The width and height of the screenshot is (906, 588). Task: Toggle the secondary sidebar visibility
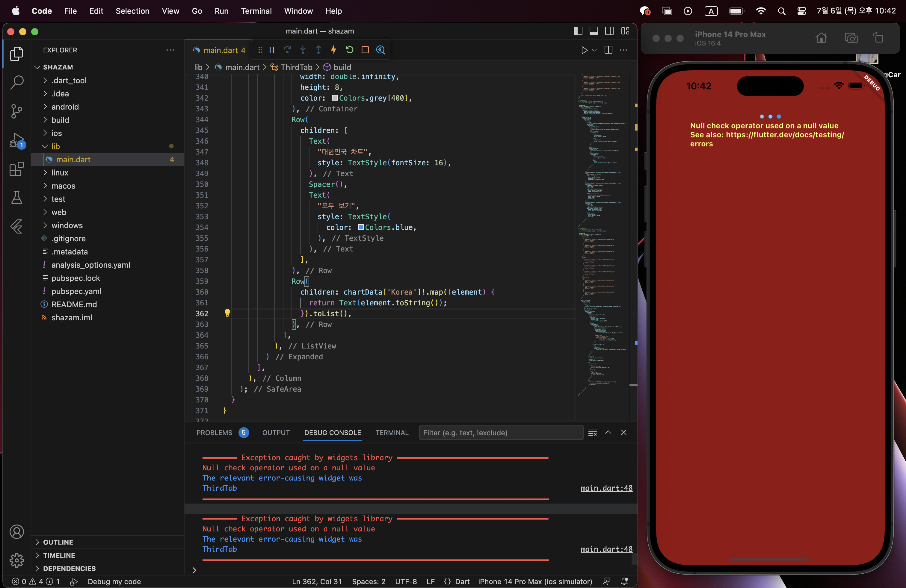609,31
